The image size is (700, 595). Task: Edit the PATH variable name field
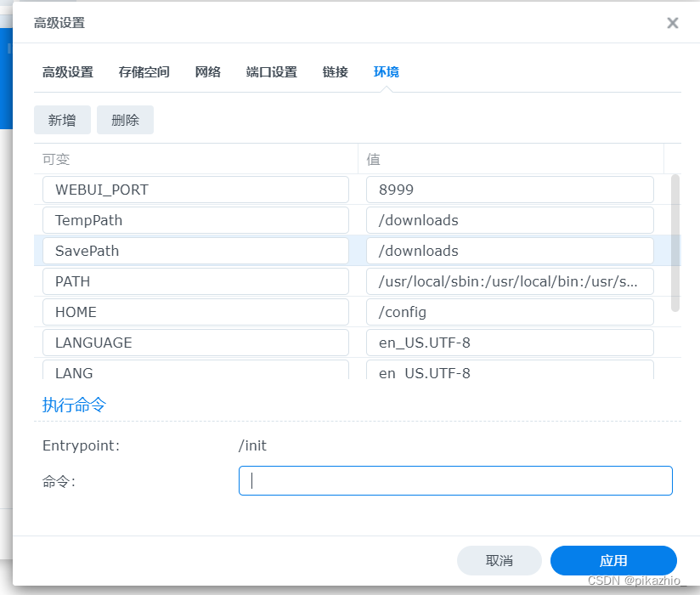(x=195, y=281)
